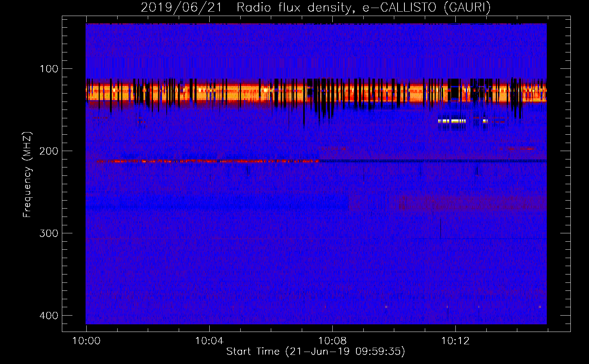Click the 'Frequency (MHZ)' axis label
The image size is (589, 364).
[27, 174]
